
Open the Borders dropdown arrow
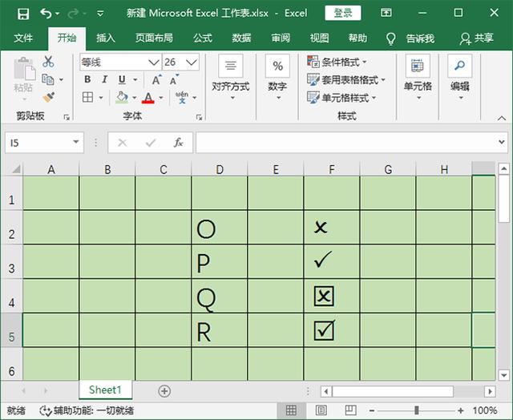pyautogui.click(x=101, y=98)
